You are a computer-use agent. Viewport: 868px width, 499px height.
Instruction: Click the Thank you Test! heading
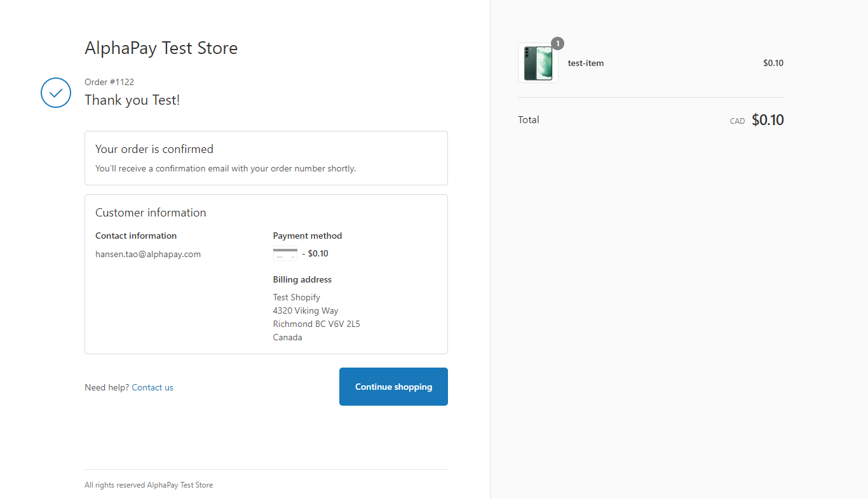[x=132, y=100]
